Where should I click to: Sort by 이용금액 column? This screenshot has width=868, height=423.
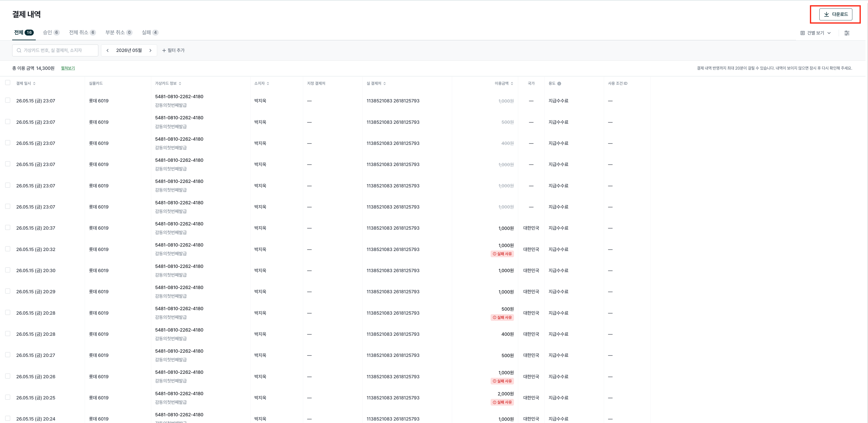click(504, 83)
